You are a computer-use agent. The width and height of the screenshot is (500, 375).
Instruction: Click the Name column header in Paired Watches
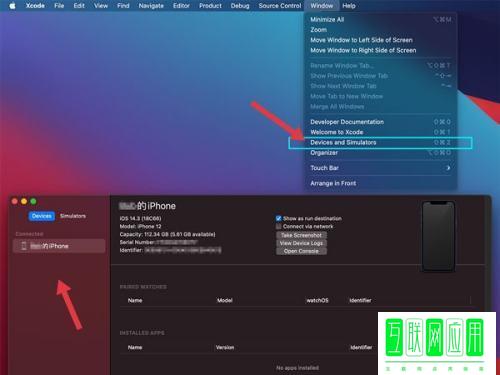pyautogui.click(x=135, y=300)
